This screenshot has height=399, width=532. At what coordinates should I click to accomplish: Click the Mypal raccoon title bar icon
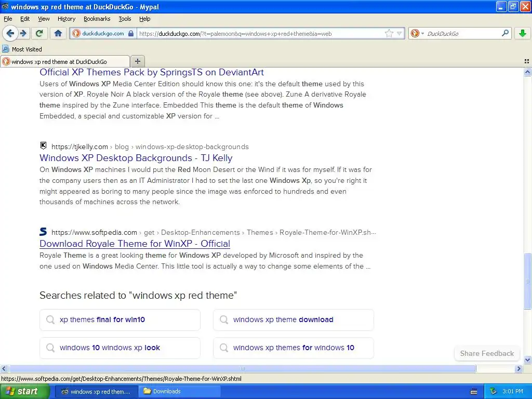click(x=5, y=6)
